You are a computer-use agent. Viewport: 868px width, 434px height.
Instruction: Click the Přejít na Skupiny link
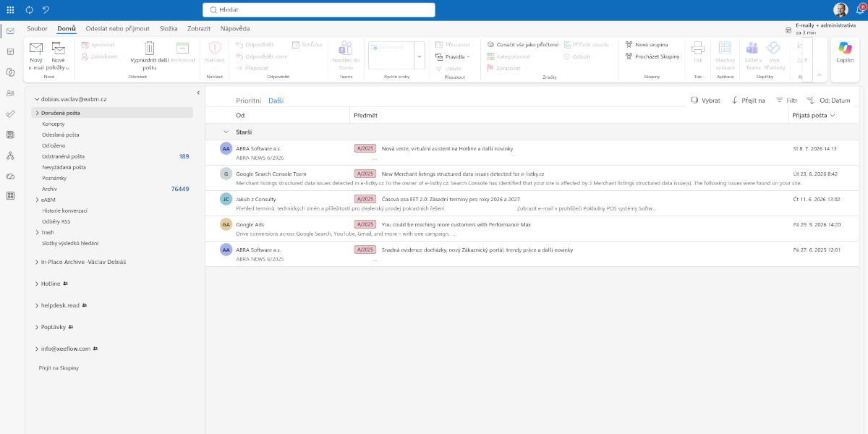tap(59, 367)
